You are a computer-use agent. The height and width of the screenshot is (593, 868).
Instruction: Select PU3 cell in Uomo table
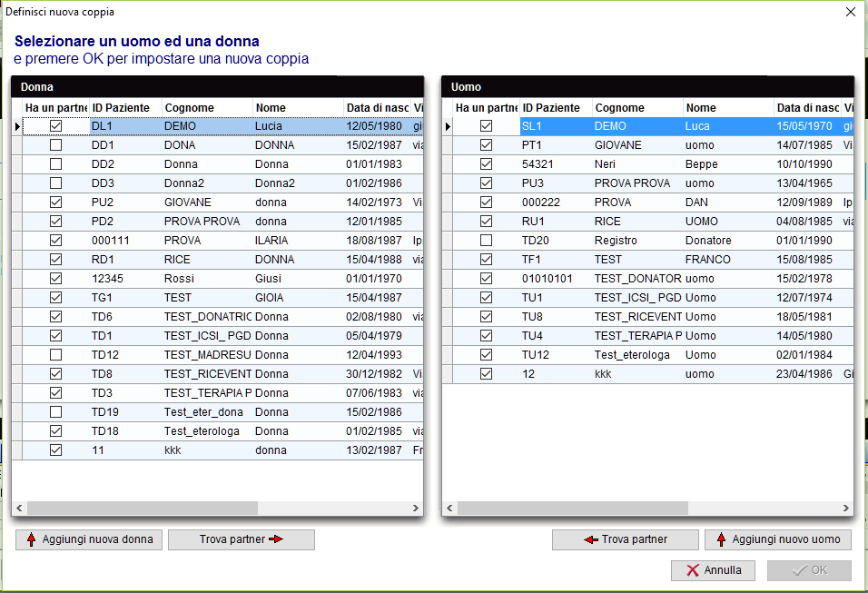[x=556, y=183]
